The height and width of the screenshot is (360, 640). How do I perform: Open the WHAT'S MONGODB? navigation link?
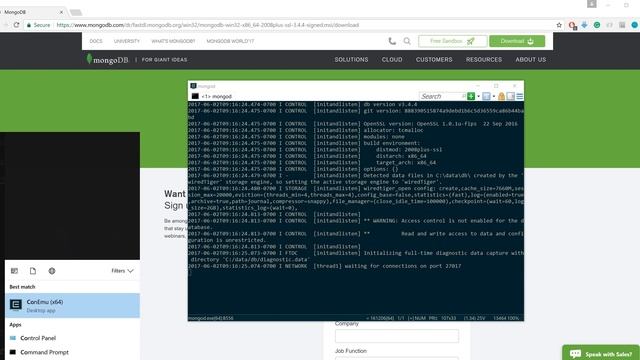173,41
